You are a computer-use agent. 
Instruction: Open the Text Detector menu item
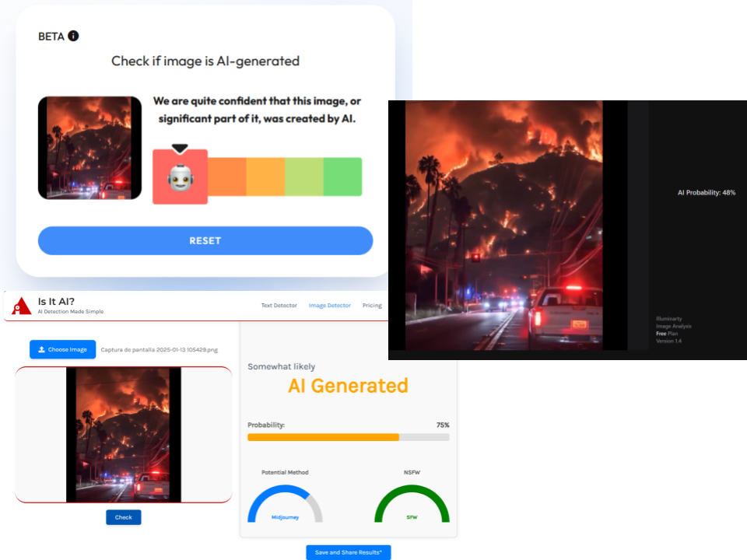click(279, 306)
